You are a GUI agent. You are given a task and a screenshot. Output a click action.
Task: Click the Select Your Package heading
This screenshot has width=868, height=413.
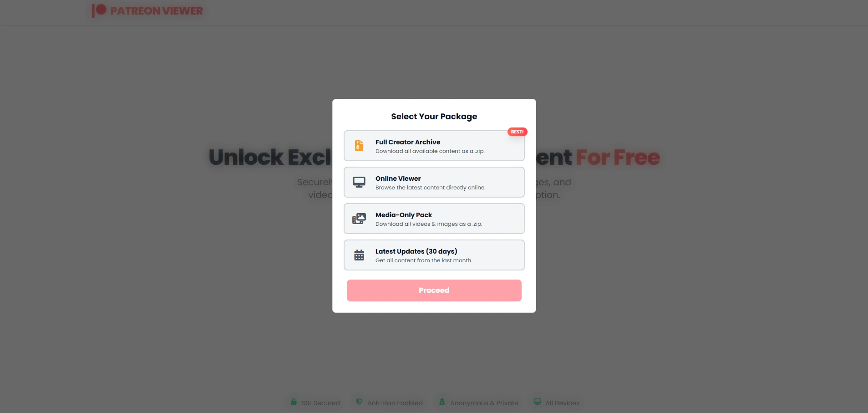coord(434,116)
